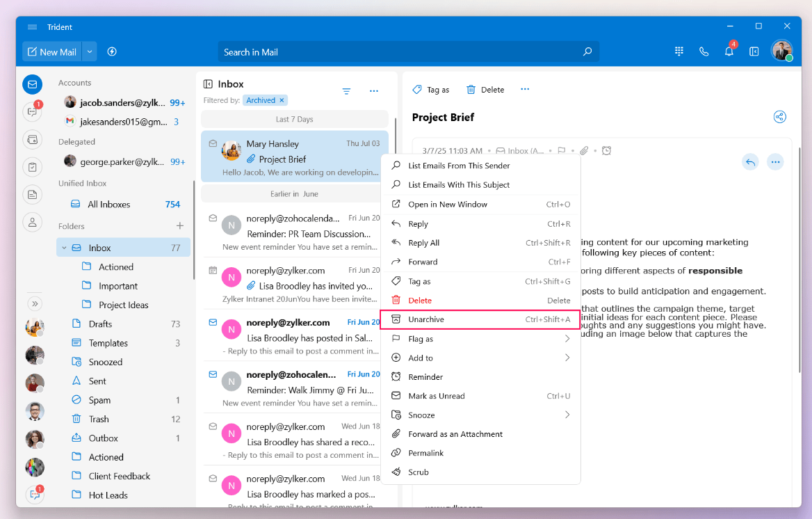Toggle the layout panel icon in header
The width and height of the screenshot is (812, 519).
pyautogui.click(x=754, y=51)
